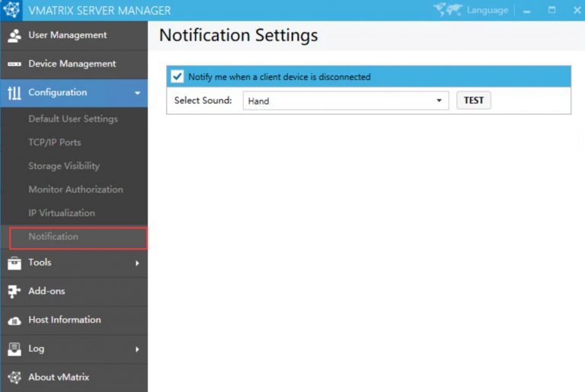Select Storage Visibility in sidebar
Screen dimensions: 585x392
tap(64, 166)
